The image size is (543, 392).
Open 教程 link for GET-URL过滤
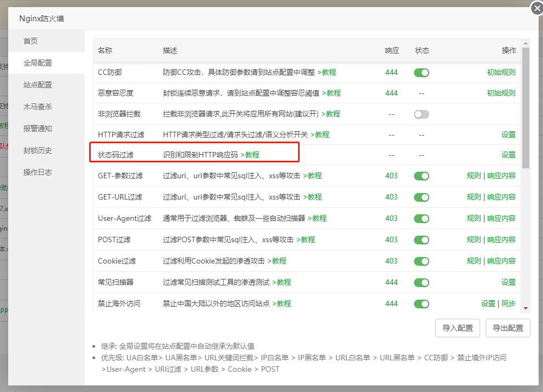tap(313, 197)
